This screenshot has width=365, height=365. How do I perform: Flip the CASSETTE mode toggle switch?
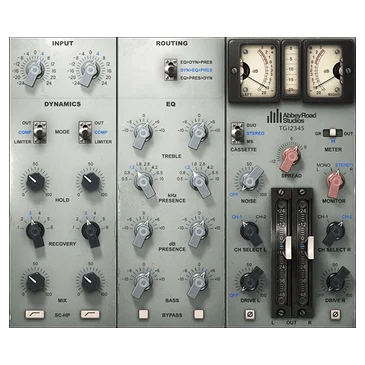[237, 133]
